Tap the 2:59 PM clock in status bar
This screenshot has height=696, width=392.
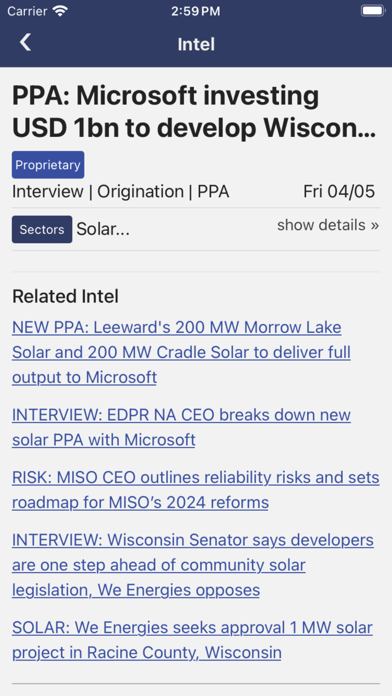[x=196, y=11]
